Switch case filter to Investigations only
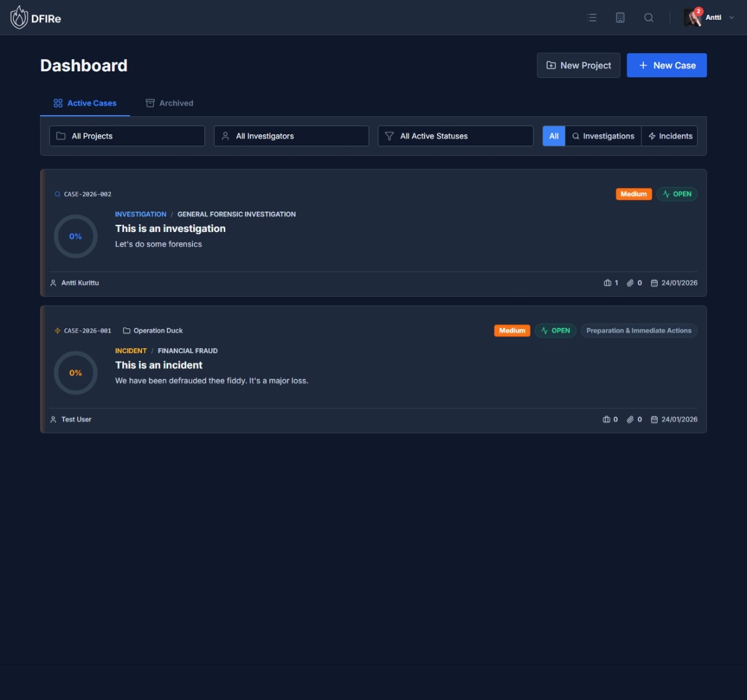The width and height of the screenshot is (747, 700). 603,136
